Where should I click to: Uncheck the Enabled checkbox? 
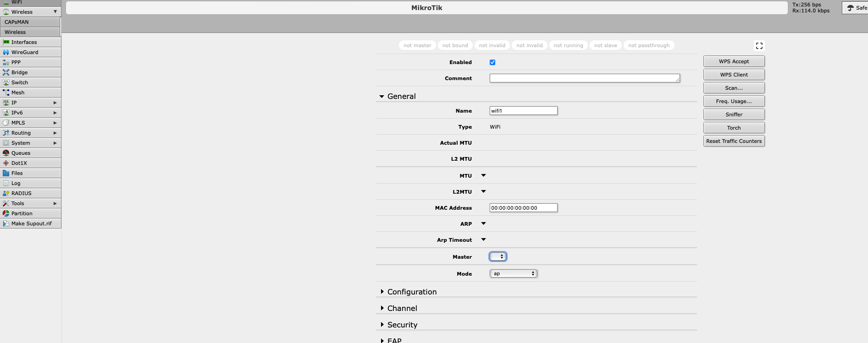tap(492, 62)
